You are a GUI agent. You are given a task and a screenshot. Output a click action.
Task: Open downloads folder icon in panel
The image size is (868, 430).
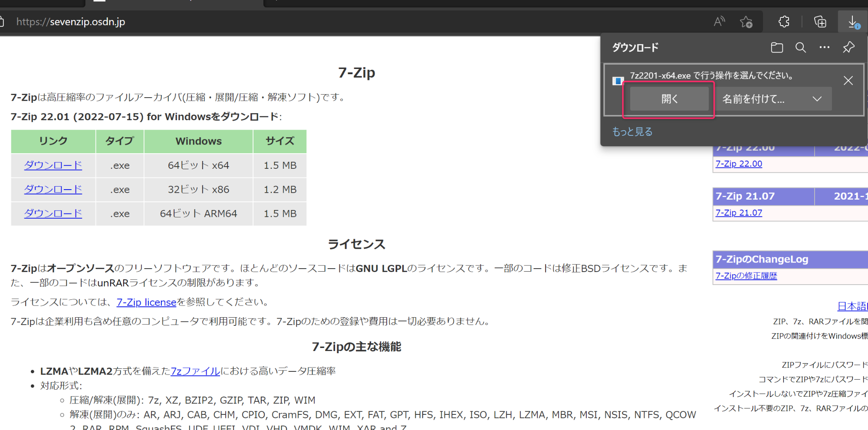[777, 48]
